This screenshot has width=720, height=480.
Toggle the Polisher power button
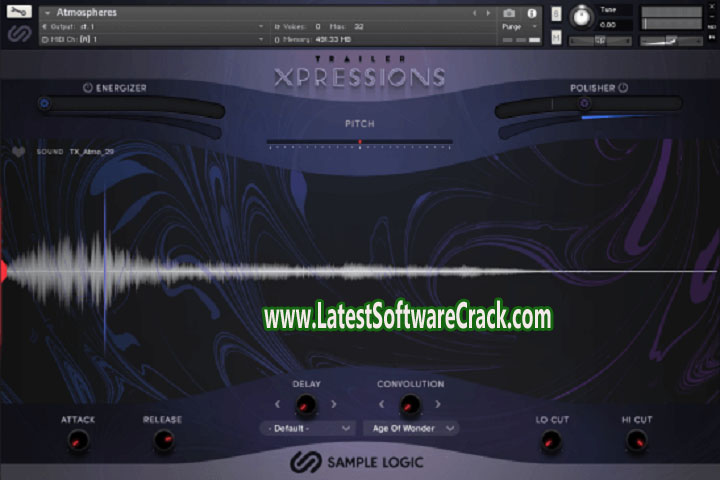pyautogui.click(x=623, y=87)
